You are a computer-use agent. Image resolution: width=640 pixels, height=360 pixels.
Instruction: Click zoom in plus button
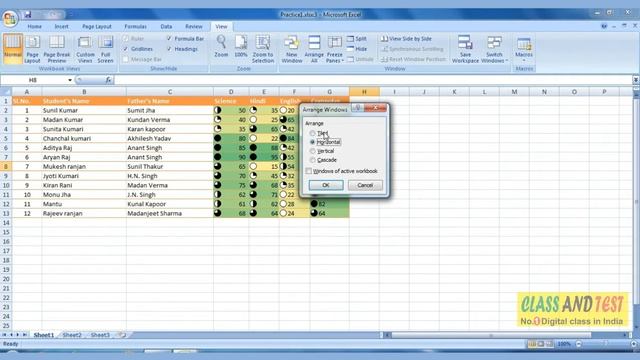pyautogui.click(x=634, y=344)
